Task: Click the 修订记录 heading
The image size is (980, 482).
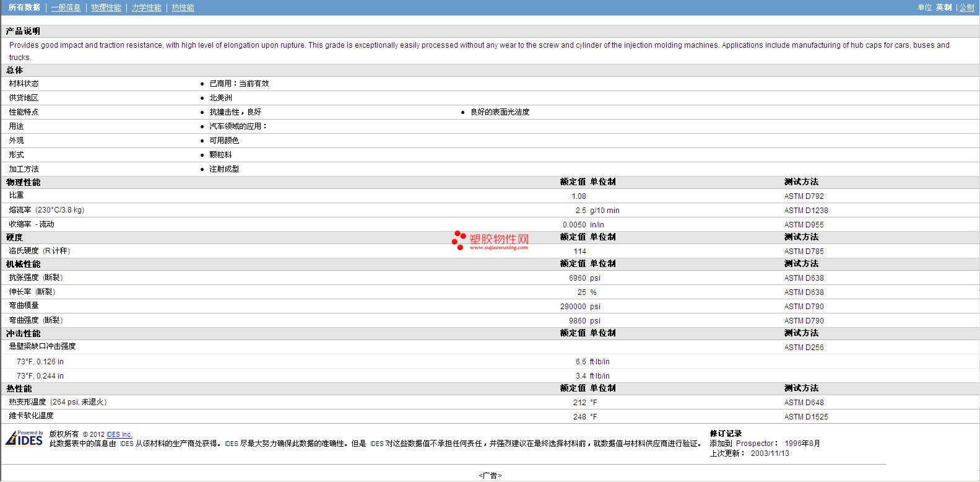Action: click(x=726, y=434)
